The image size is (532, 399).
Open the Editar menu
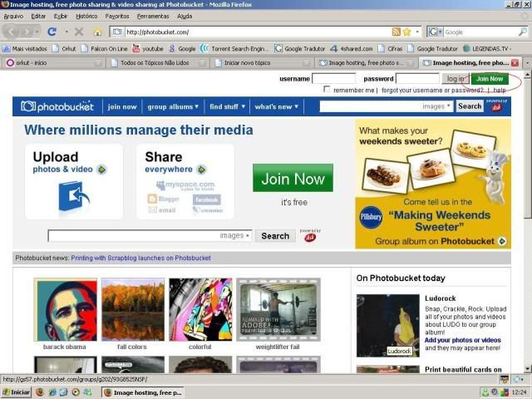(38, 16)
